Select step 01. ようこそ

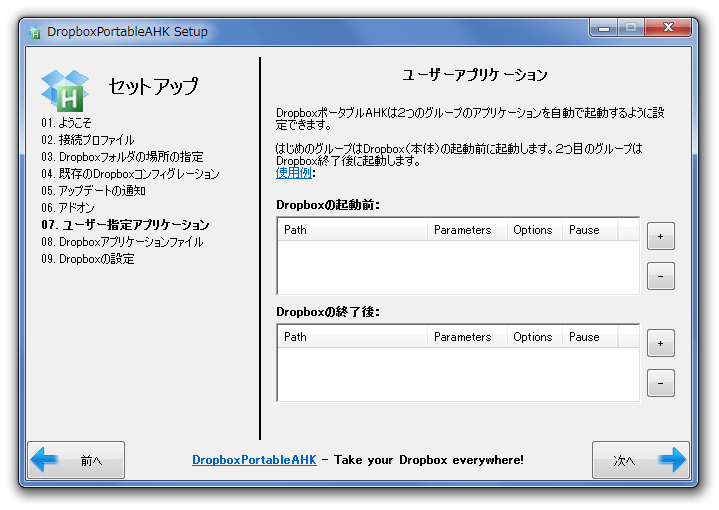point(66,122)
